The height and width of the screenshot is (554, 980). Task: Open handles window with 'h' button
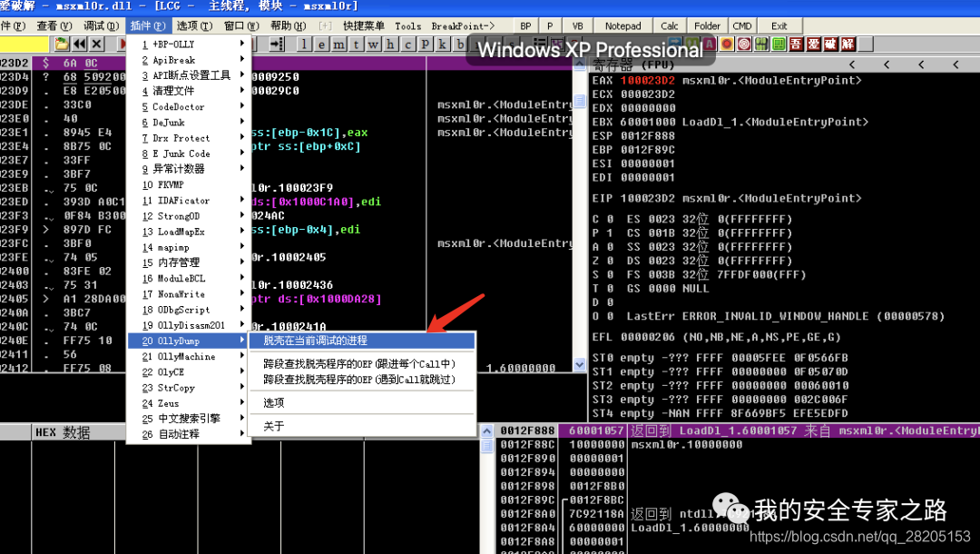pos(390,44)
